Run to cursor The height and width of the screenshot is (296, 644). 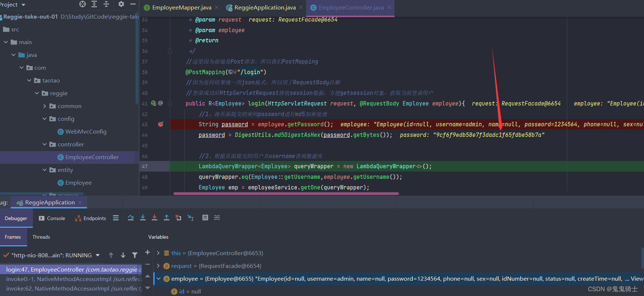(191, 218)
